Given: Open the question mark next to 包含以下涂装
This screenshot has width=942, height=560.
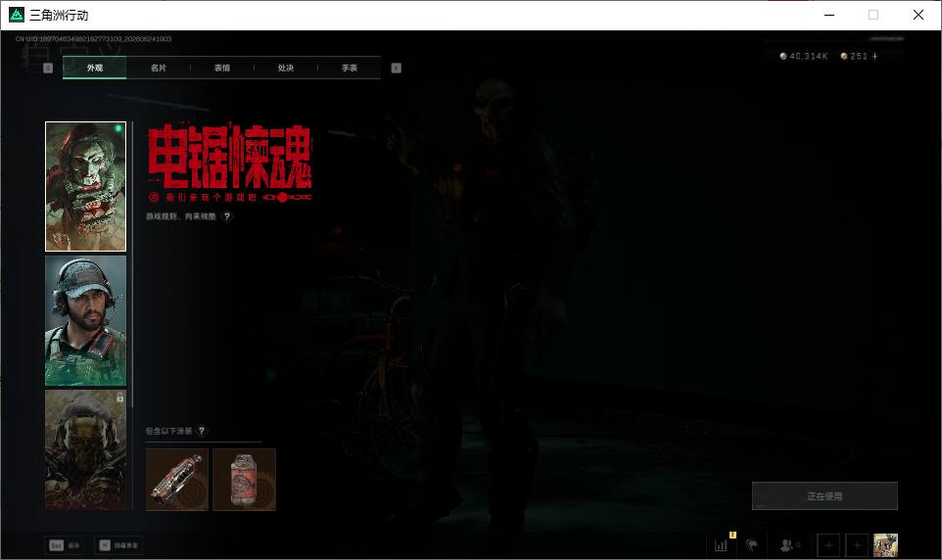Looking at the screenshot, I should [202, 431].
